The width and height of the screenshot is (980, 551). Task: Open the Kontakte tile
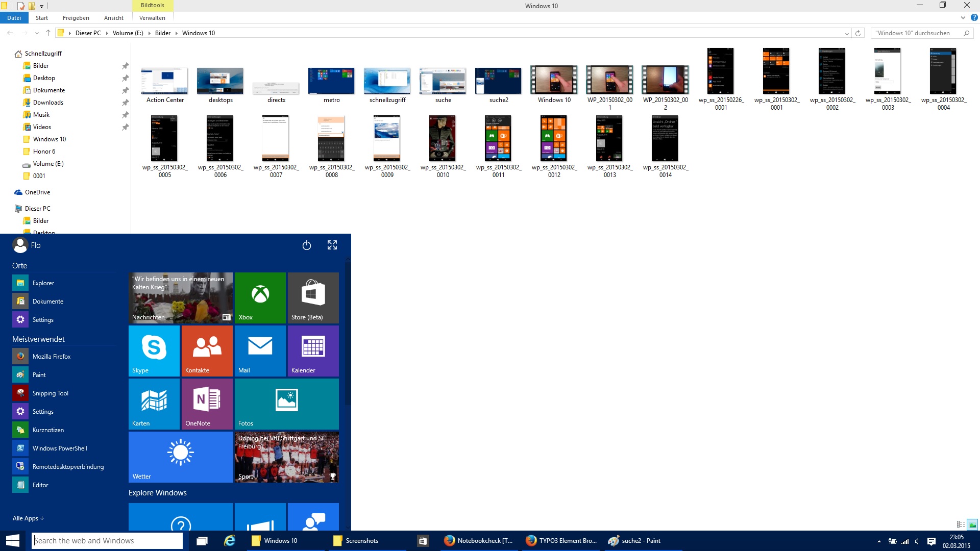coord(207,351)
